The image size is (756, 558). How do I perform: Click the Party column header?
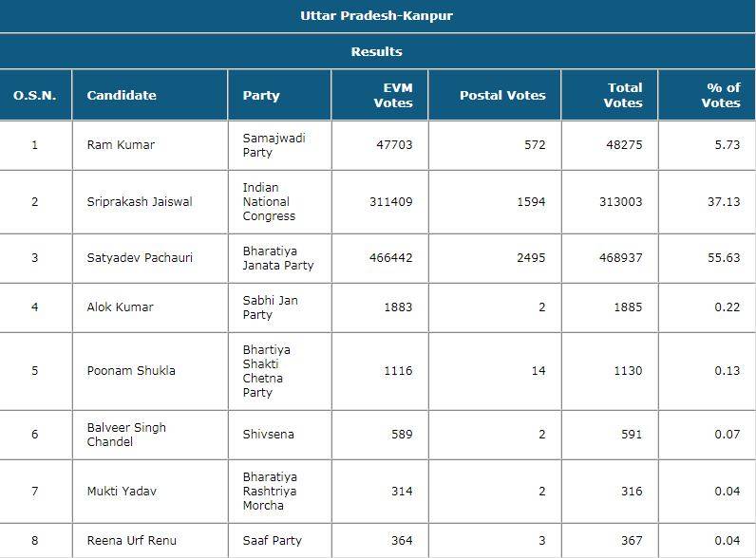[261, 95]
